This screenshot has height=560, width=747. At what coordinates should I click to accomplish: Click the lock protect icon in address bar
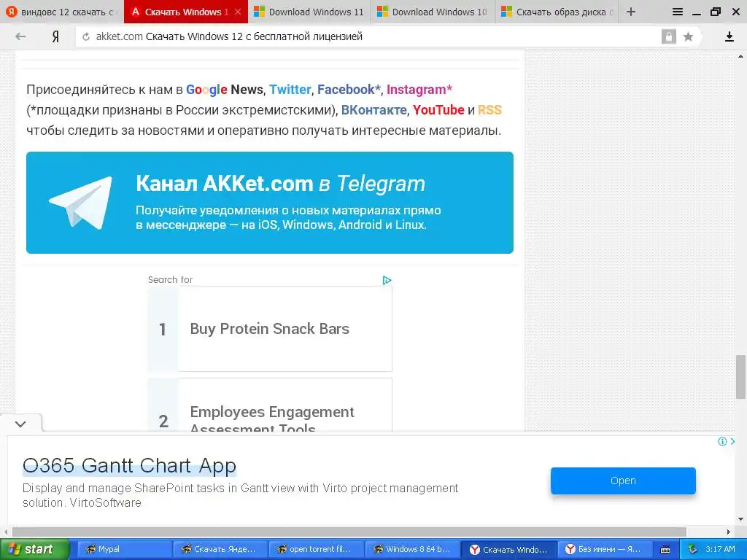coord(668,36)
